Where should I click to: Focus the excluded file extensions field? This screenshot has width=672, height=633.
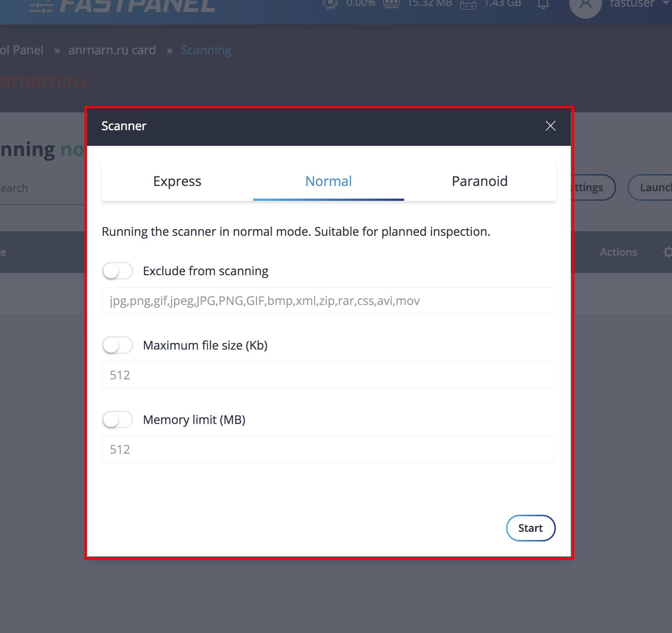[x=329, y=301]
